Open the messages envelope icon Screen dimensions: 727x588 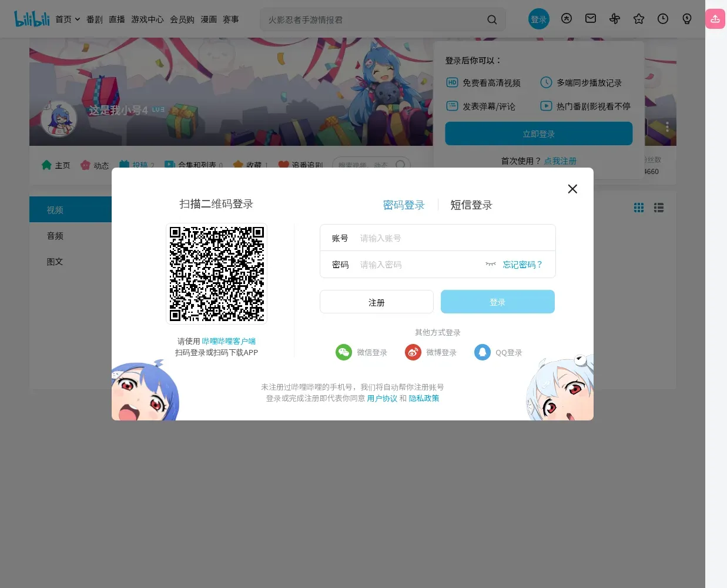(591, 19)
